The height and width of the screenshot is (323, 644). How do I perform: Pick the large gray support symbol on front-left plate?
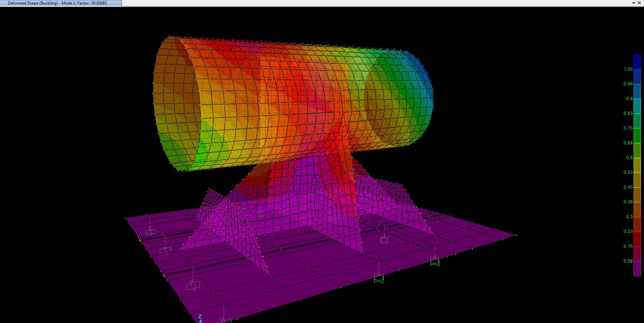[x=193, y=285]
